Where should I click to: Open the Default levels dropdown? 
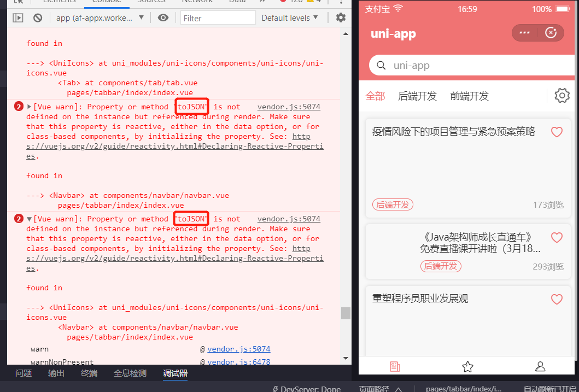[x=290, y=17]
